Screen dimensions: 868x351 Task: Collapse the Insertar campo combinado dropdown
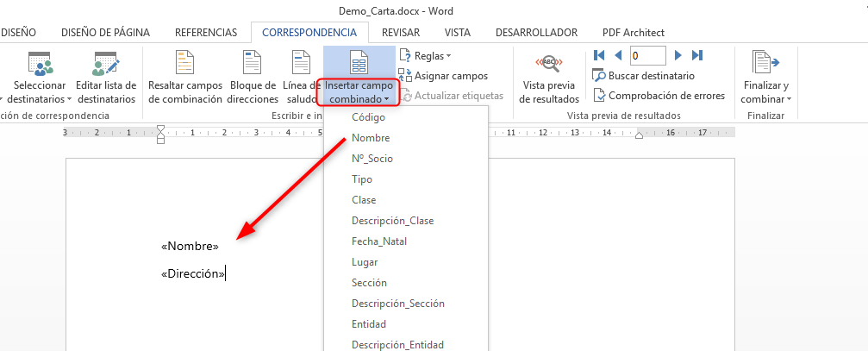tap(359, 91)
